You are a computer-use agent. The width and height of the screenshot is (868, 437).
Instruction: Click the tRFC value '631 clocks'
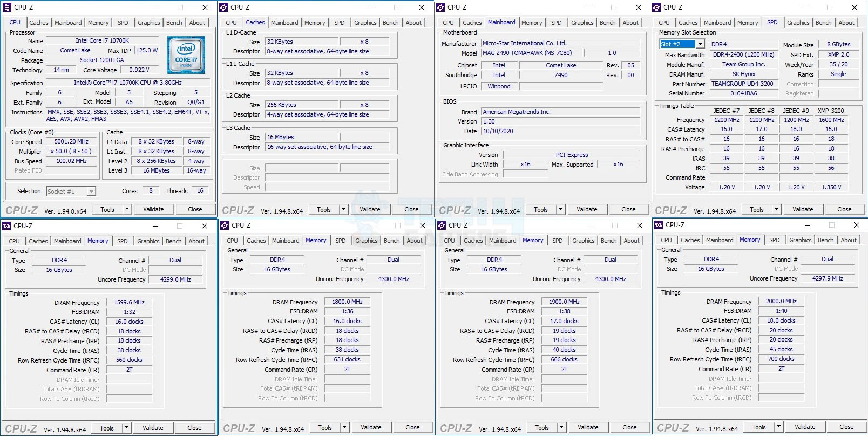(347, 359)
